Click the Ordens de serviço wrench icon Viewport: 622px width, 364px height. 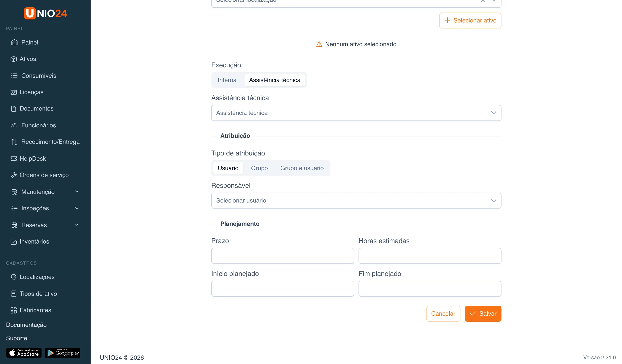click(14, 175)
